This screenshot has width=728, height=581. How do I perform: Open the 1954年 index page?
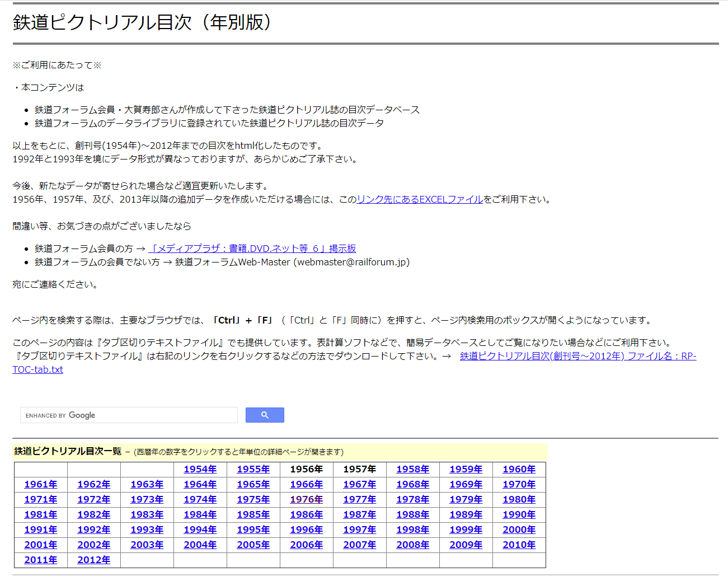pyautogui.click(x=200, y=469)
